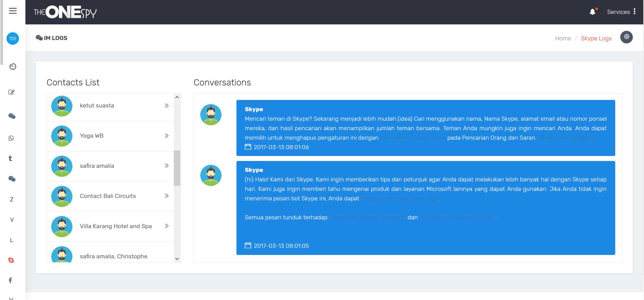Open Facebook logs from sidebar
Screen dimensions: 644x300
coord(11,280)
